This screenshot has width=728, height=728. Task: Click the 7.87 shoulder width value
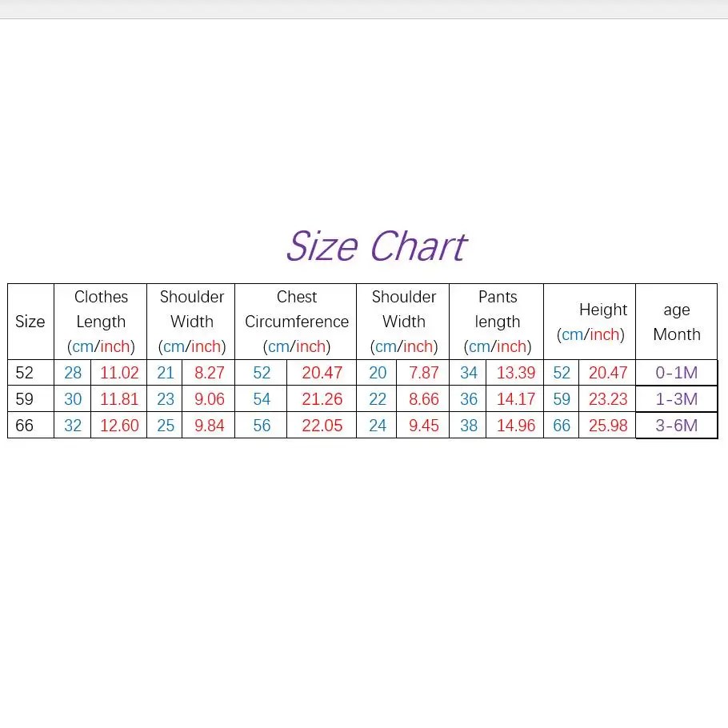pos(423,372)
